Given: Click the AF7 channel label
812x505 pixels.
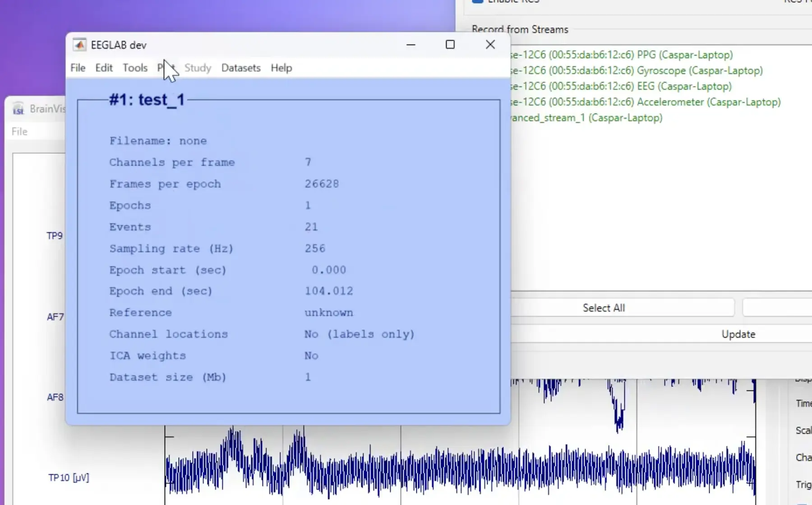Looking at the screenshot, I should click(55, 317).
